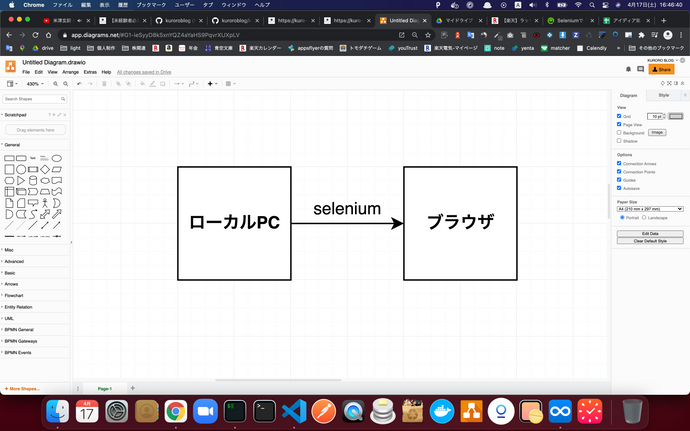
Task: Pick the diamond shape in General palette
Action: (x=45, y=169)
